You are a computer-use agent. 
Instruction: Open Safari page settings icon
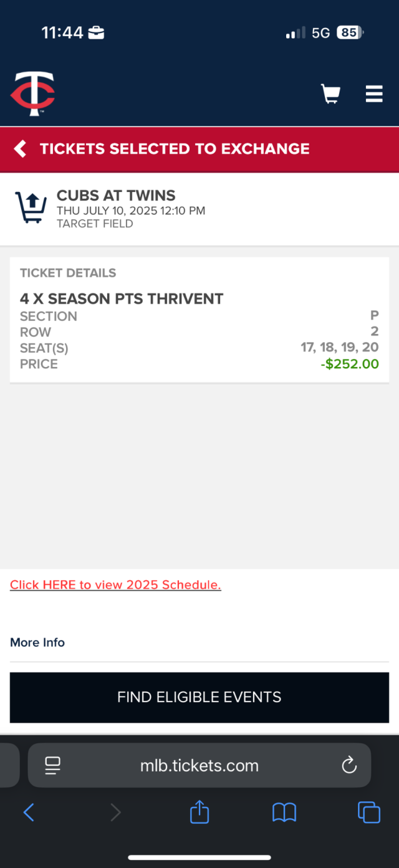[53, 765]
